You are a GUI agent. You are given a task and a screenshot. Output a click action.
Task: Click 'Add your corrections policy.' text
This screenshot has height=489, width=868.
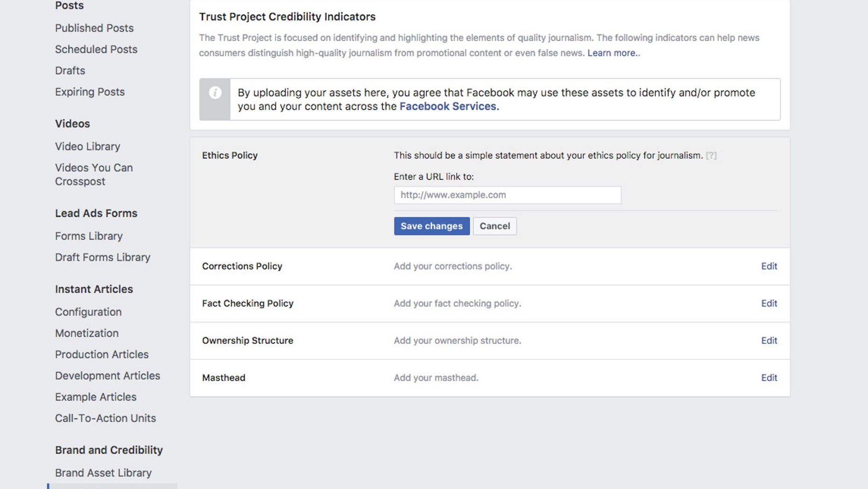[453, 266]
